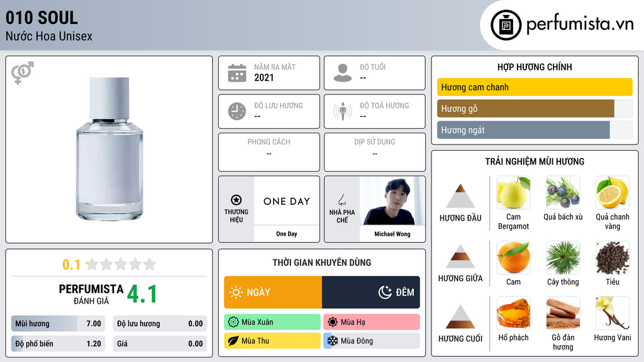Click the perfumista.vn logo icon
Viewport: 644px width, 362px height.
coord(506,25)
